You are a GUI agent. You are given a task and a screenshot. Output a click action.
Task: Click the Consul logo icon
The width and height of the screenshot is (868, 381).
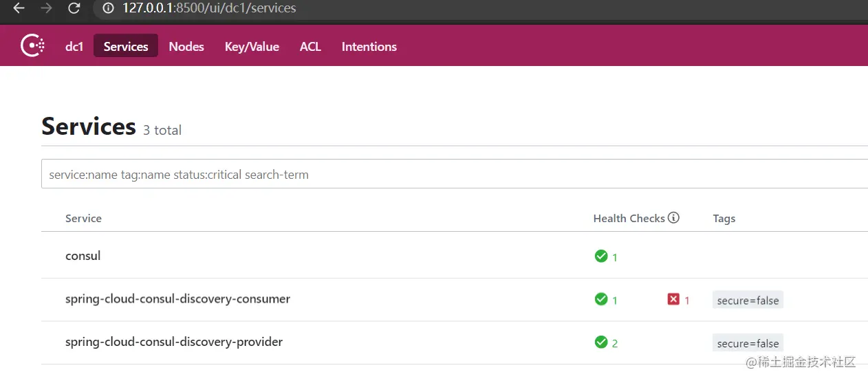coord(32,46)
